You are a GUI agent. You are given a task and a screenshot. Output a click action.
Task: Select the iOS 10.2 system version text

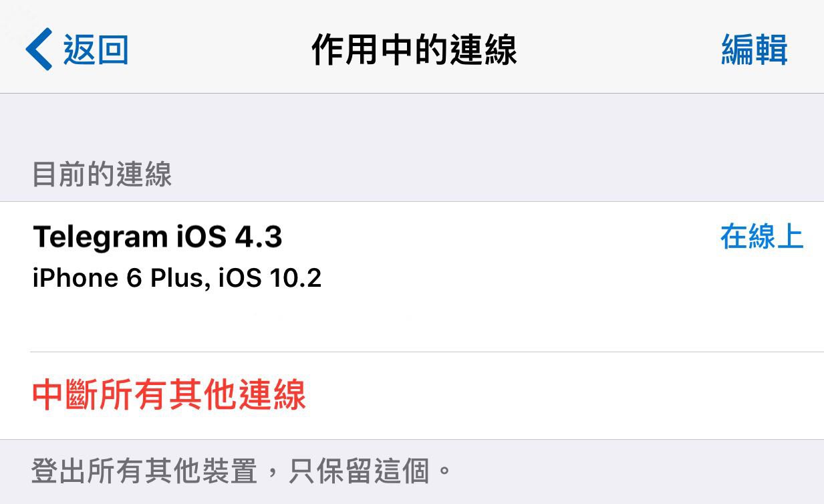point(270,277)
